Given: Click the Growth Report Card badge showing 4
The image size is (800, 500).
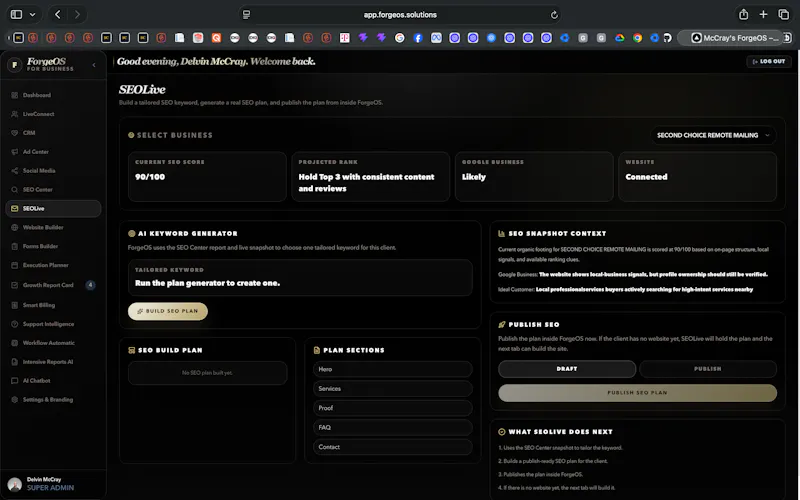Looking at the screenshot, I should (x=90, y=285).
